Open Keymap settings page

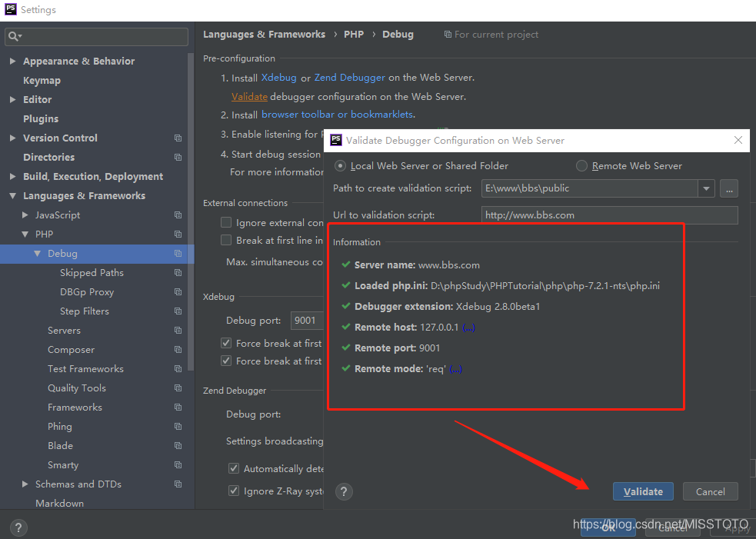[x=42, y=81]
